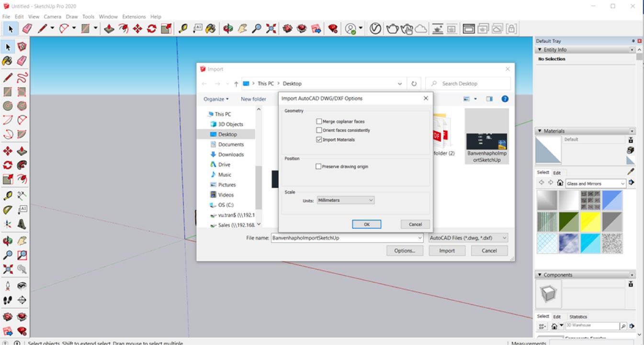Select the yellow material swatch
This screenshot has width=644, height=345.
coord(591,222)
